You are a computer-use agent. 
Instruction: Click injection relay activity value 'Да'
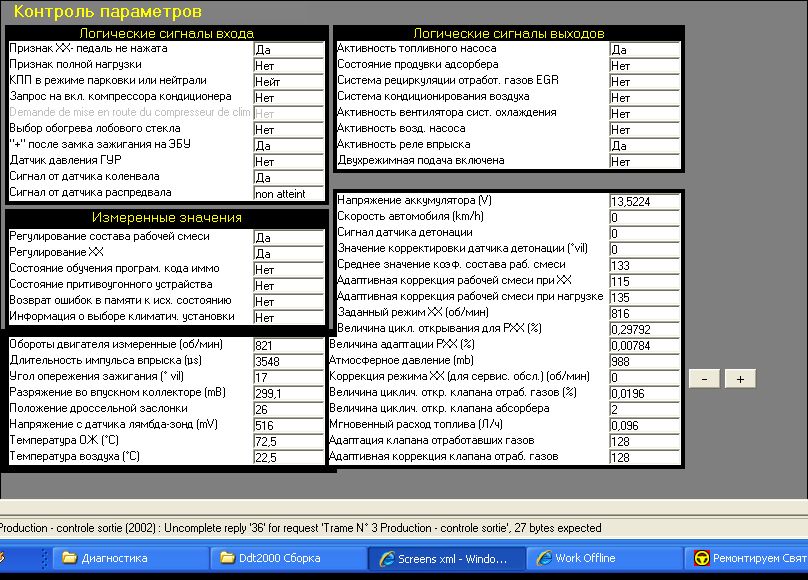point(644,146)
